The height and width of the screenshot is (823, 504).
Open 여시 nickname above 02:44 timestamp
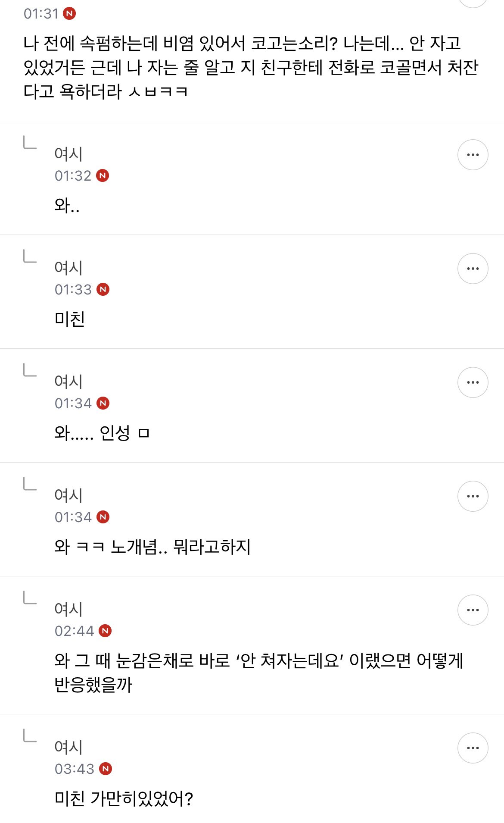tap(68, 609)
